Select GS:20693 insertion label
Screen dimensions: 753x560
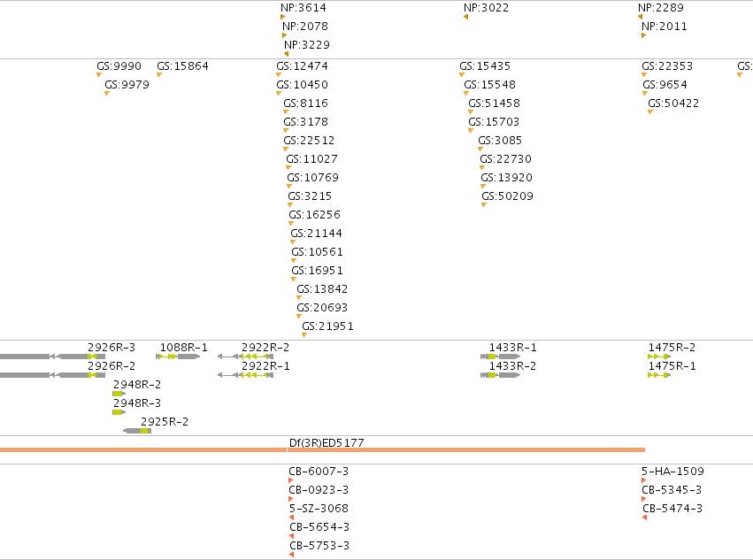323,309
